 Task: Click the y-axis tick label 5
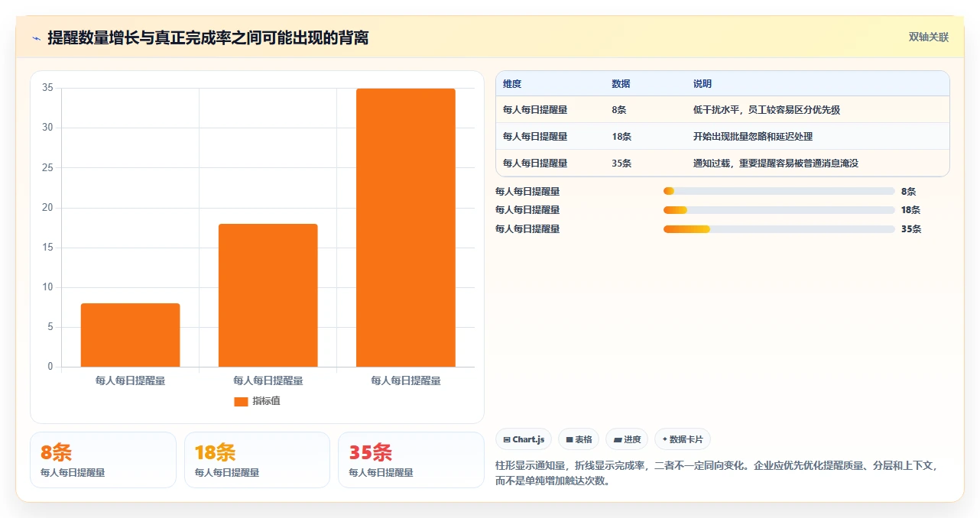[x=50, y=327]
